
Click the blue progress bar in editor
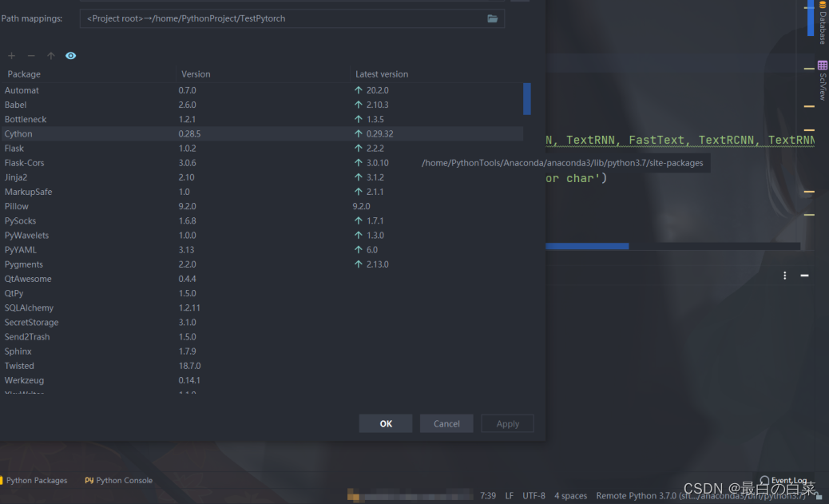(587, 246)
